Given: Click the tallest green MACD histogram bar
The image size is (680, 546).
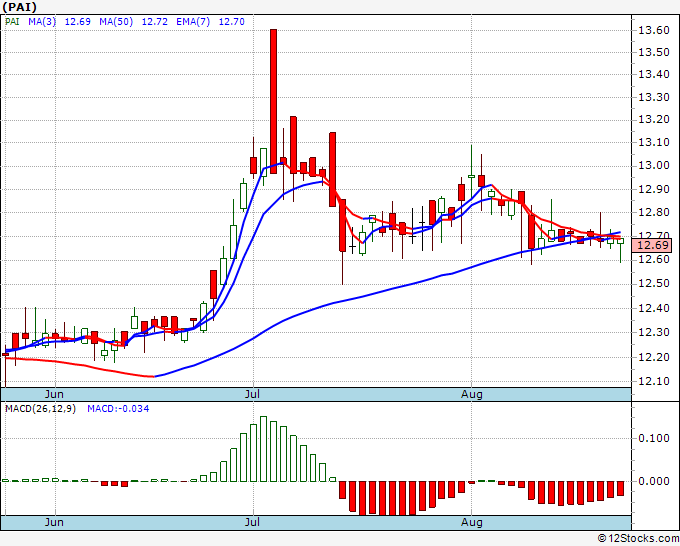Looking at the screenshot, I should [263, 449].
